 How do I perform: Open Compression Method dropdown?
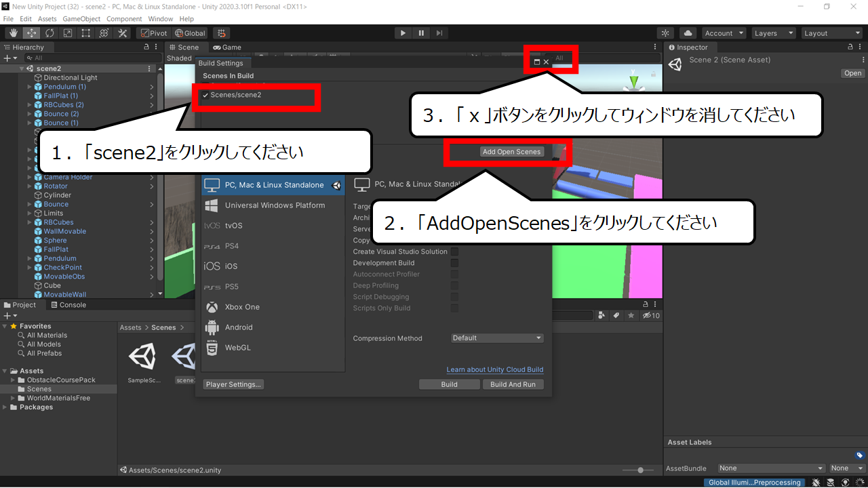[497, 338]
